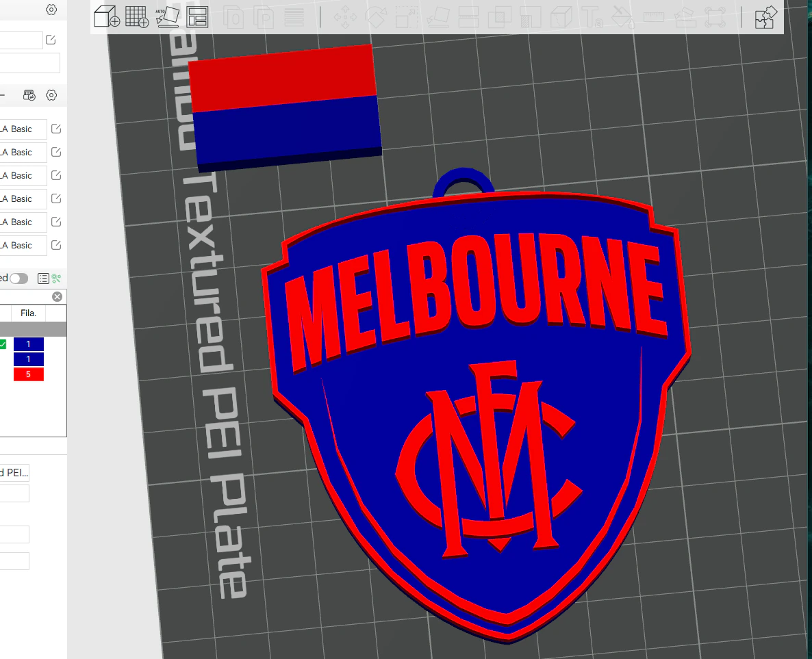
Task: Click the filament sync AMS icon
Action: tap(29, 95)
